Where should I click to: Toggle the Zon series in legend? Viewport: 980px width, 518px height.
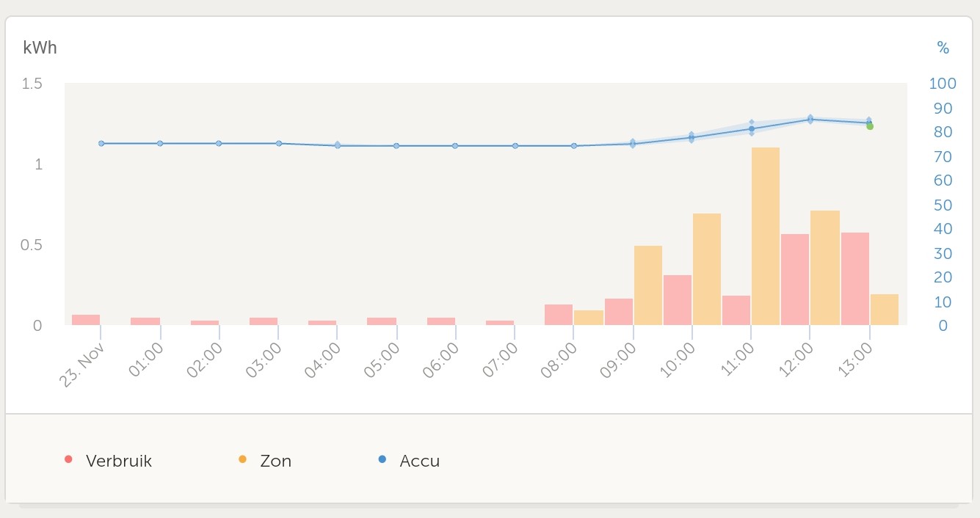pyautogui.click(x=275, y=462)
